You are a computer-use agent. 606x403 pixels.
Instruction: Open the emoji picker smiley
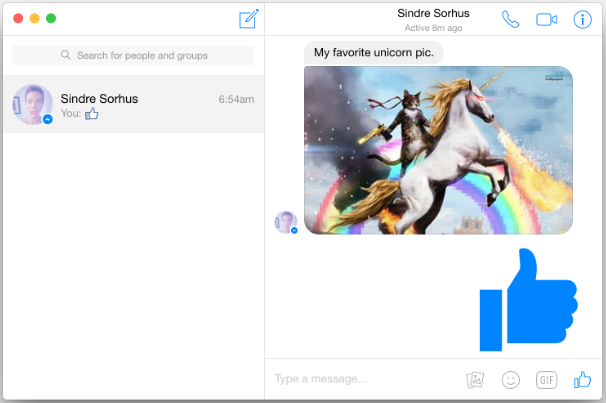tap(511, 380)
